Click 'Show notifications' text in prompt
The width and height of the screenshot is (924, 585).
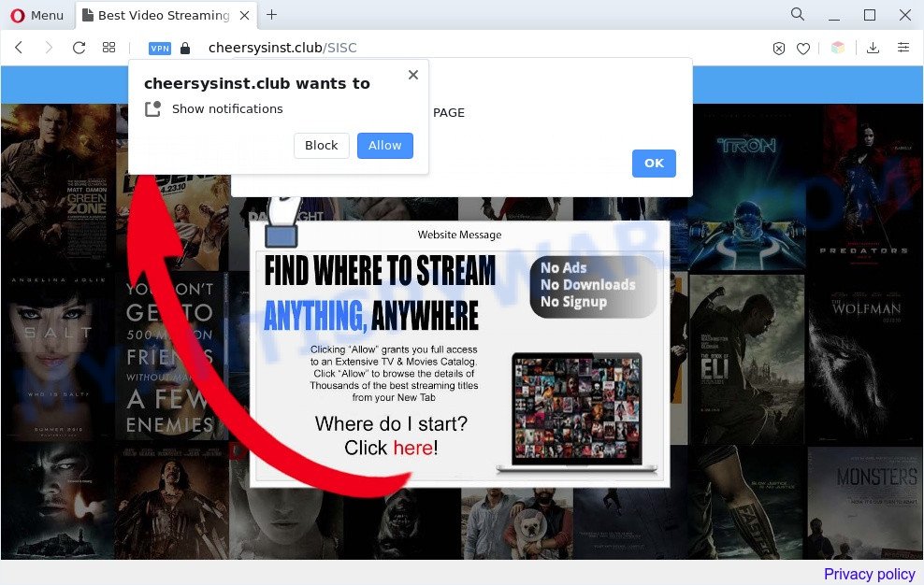click(227, 109)
